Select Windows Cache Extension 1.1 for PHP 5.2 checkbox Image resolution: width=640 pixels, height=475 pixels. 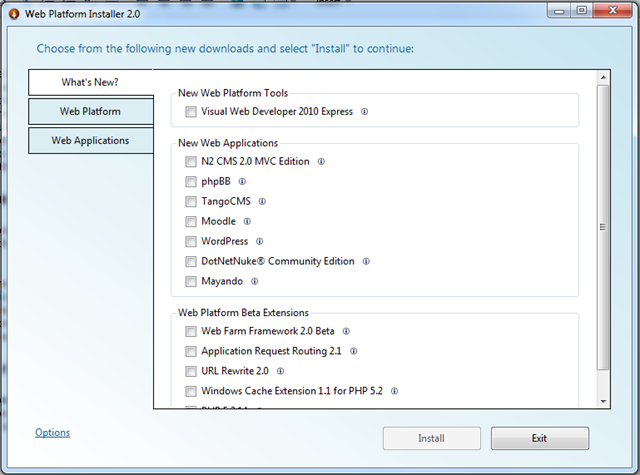tap(191, 391)
